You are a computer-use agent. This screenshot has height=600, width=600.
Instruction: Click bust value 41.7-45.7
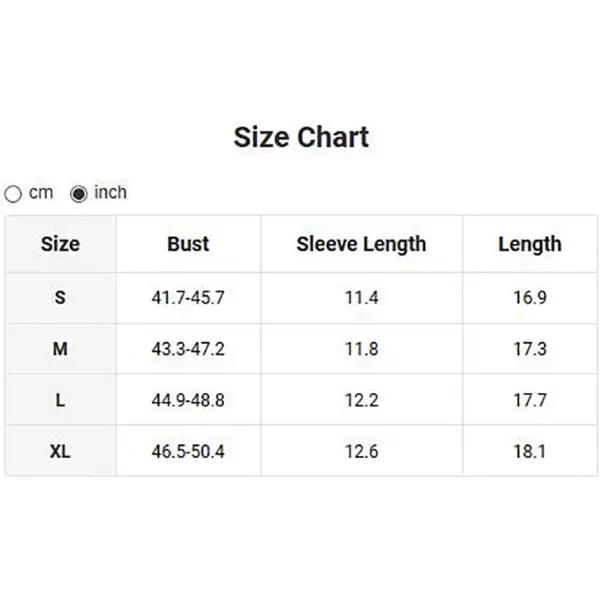pos(188,298)
